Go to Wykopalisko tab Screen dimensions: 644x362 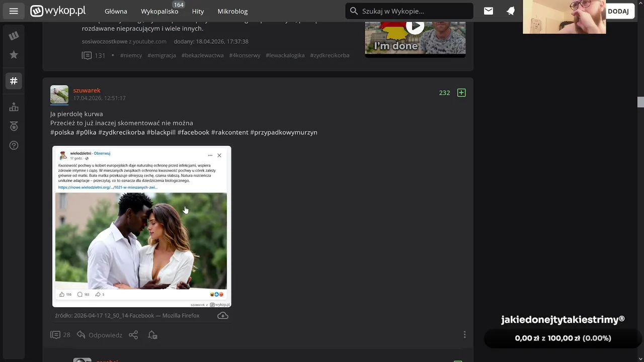coord(159,11)
